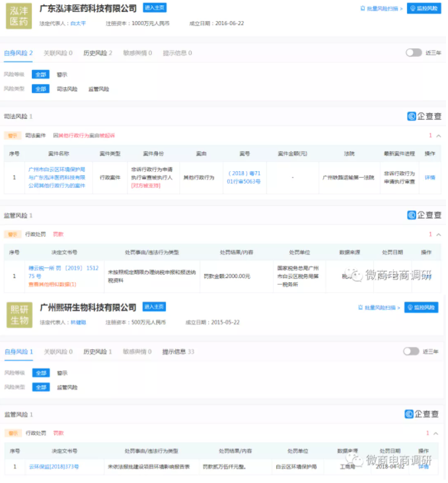Click the 被起诉 red text in 司法案件 summary

(107, 136)
